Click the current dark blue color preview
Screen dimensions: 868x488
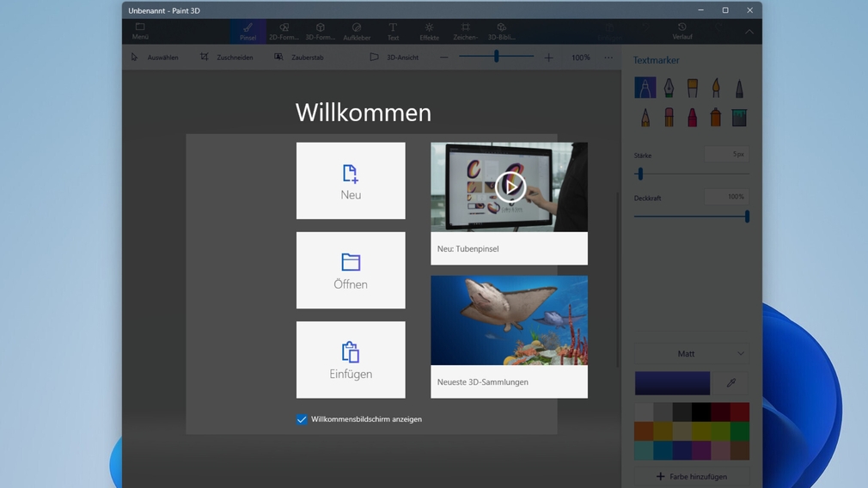point(672,383)
